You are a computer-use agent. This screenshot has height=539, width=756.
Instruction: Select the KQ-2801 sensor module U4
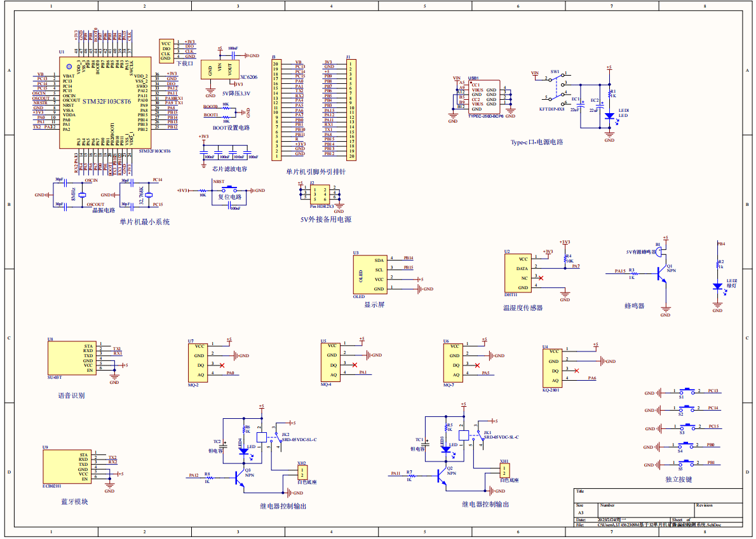555,367
